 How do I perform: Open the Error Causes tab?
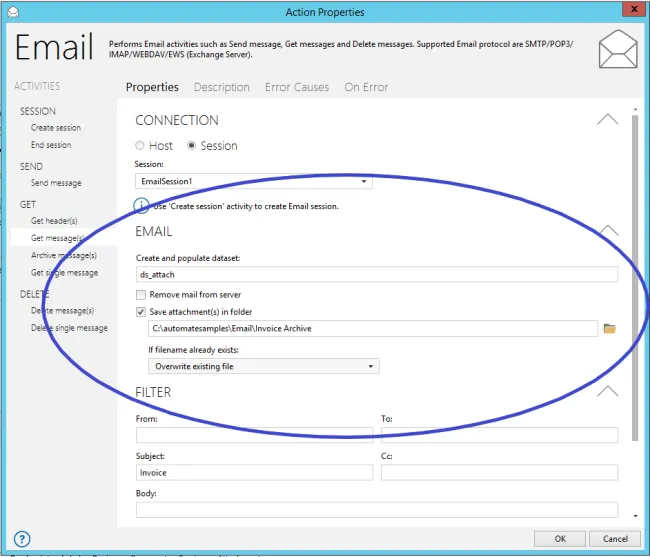point(297,87)
